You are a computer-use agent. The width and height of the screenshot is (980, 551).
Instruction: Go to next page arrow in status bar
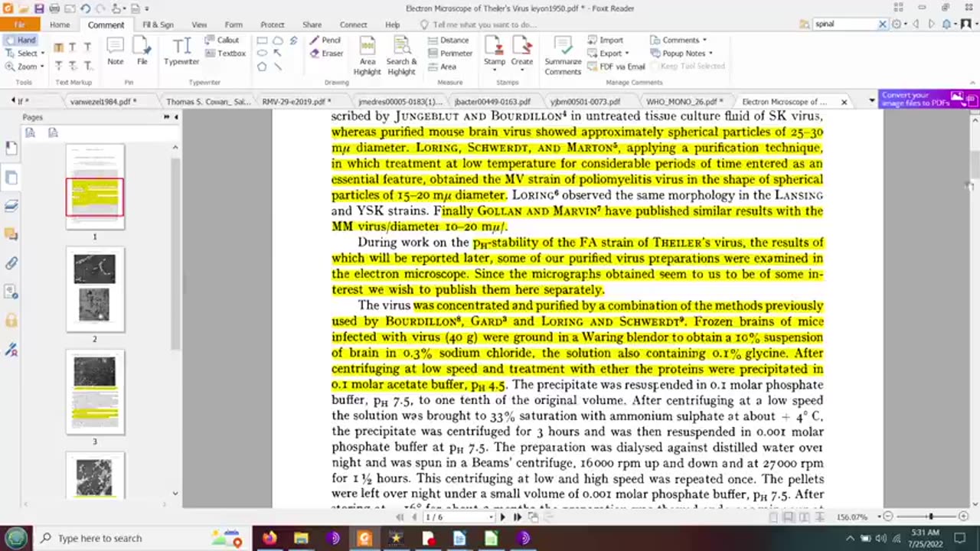tap(502, 517)
